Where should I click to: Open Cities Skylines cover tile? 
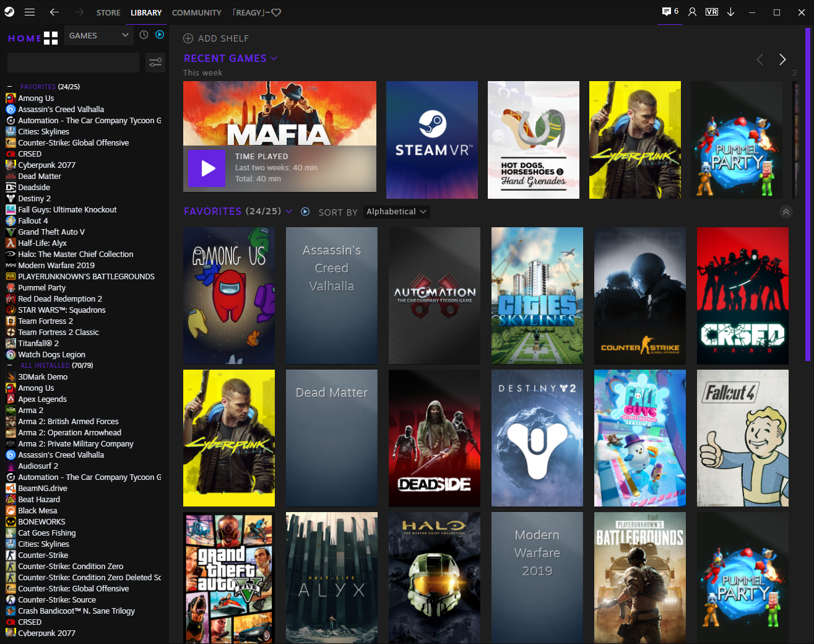pyautogui.click(x=537, y=295)
